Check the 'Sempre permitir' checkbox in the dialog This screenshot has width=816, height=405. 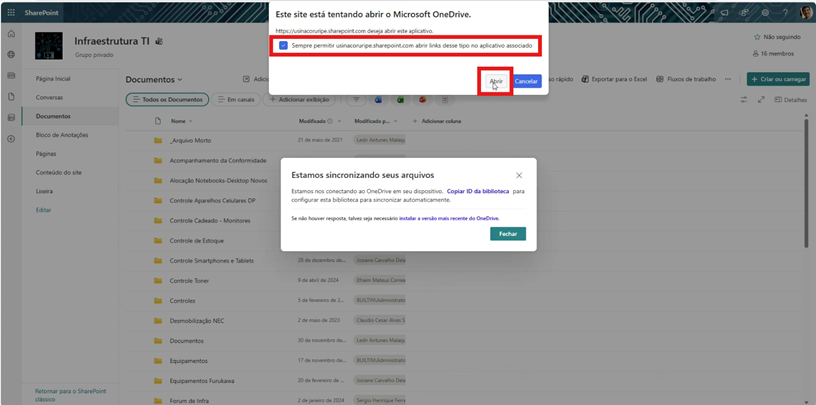[x=283, y=46]
